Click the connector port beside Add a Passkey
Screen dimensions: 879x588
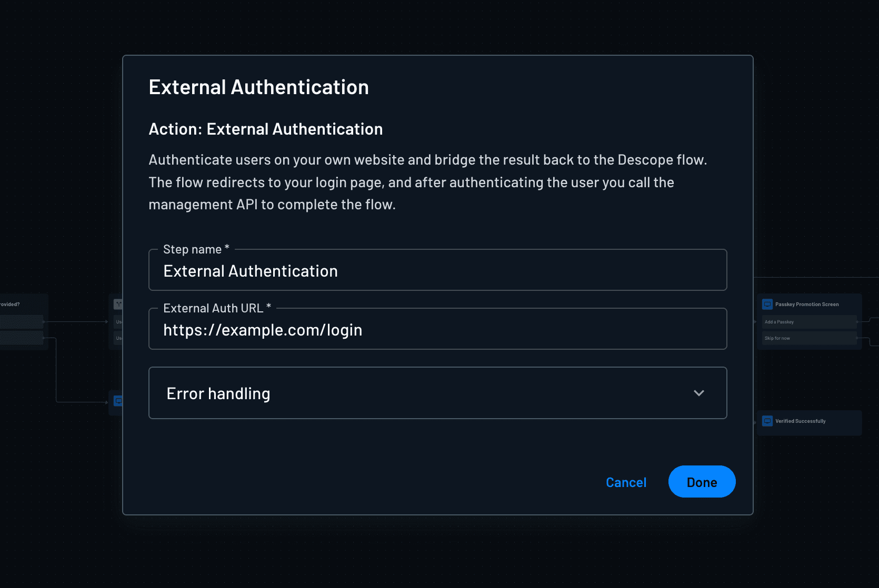(857, 321)
